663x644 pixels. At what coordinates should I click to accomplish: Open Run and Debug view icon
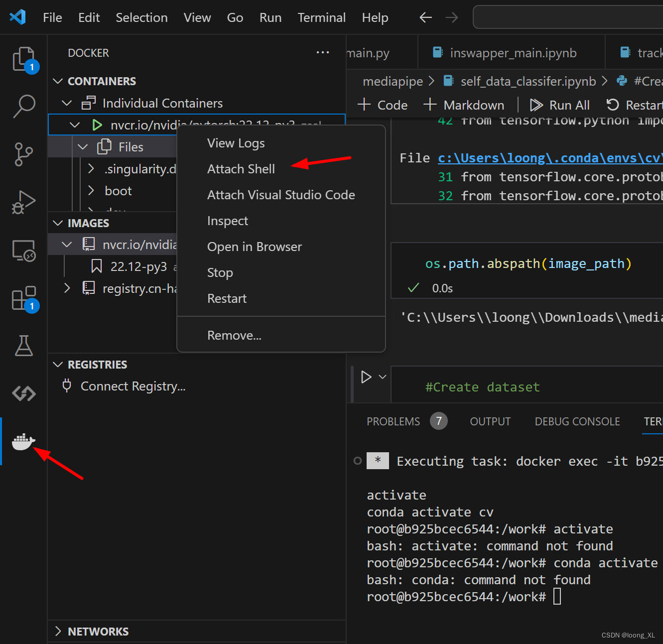coord(24,202)
